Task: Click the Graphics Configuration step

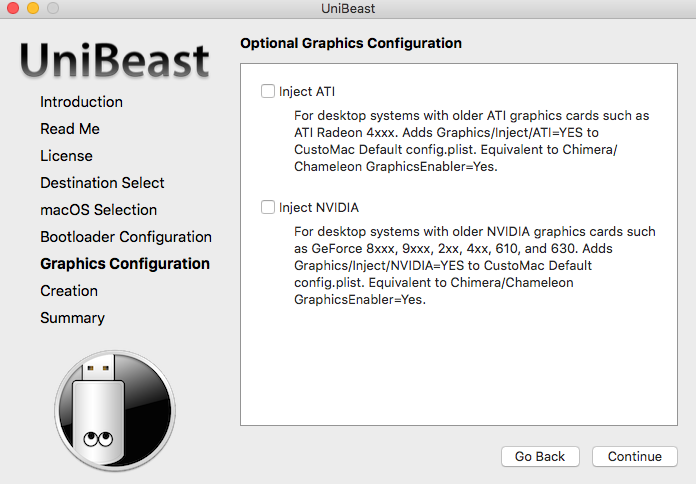Action: [125, 264]
